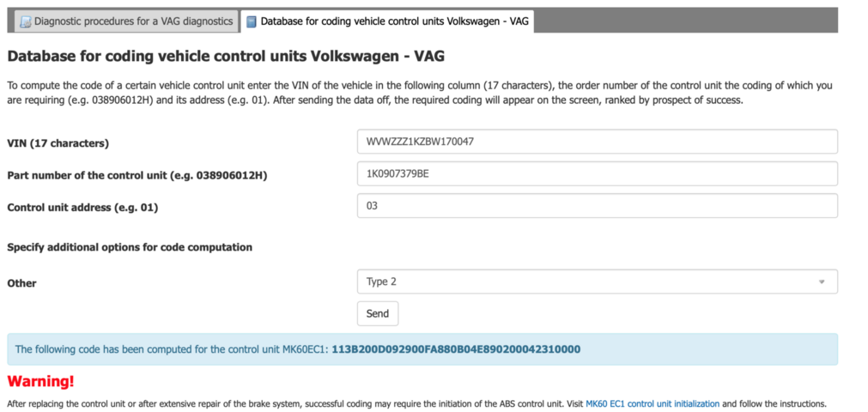
Task: Click into the Control unit address field
Action: 597,206
